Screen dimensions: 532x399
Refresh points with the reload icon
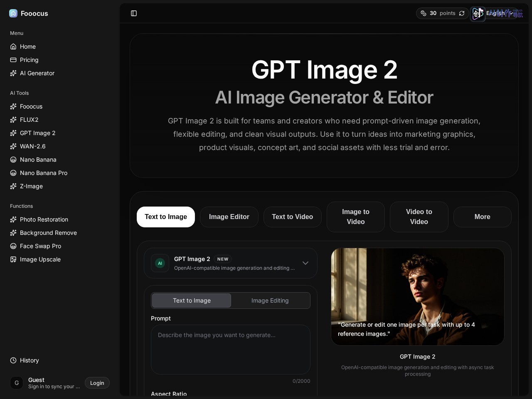tap(462, 13)
